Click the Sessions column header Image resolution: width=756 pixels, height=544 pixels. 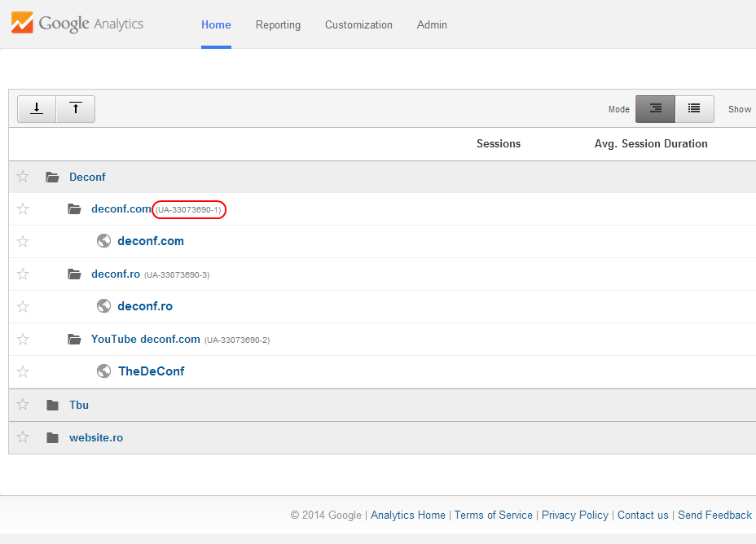[499, 143]
